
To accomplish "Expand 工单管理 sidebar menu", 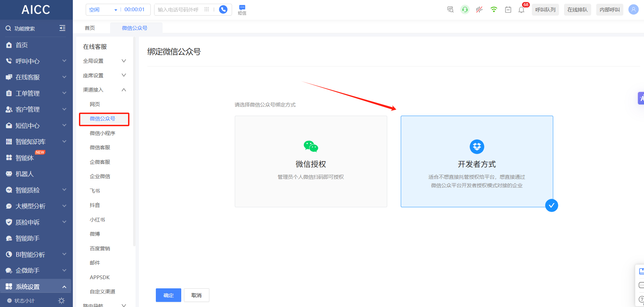I will click(x=36, y=93).
